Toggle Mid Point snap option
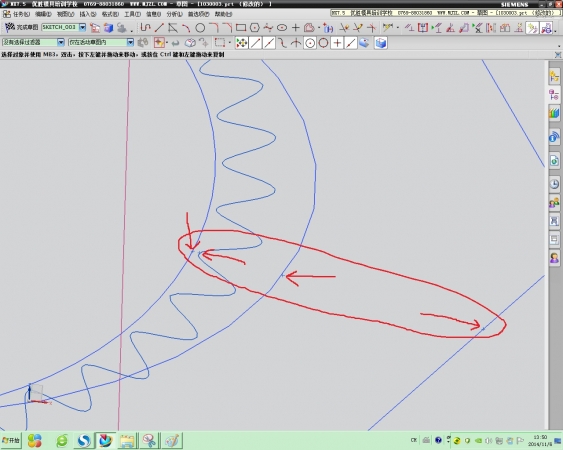 pos(269,43)
